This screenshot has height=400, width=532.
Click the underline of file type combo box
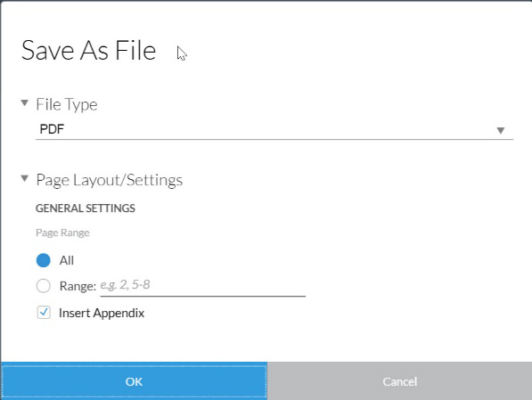(274, 139)
